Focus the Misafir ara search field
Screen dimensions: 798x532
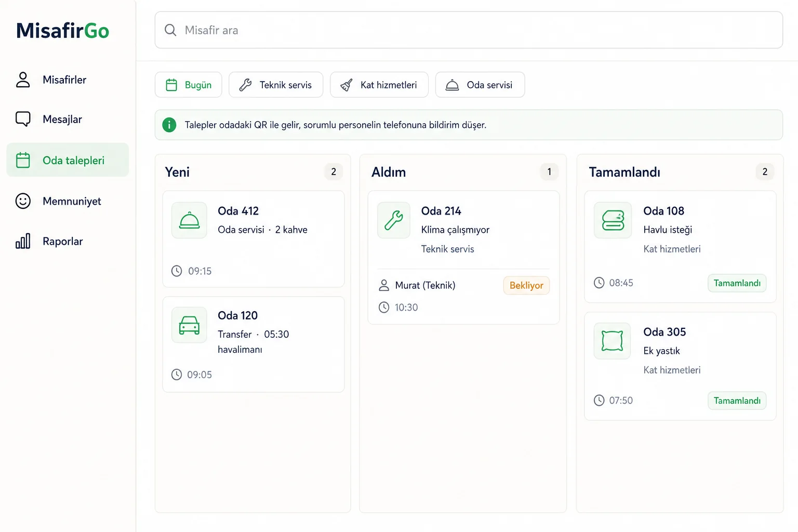[x=469, y=30]
